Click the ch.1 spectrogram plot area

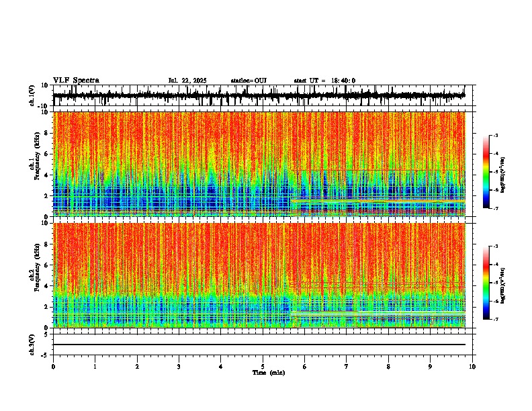pyautogui.click(x=259, y=164)
